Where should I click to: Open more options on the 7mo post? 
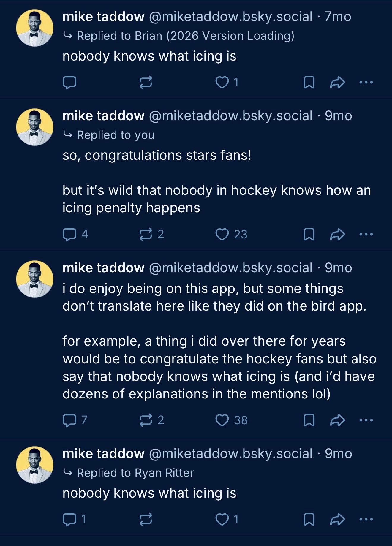(x=366, y=83)
